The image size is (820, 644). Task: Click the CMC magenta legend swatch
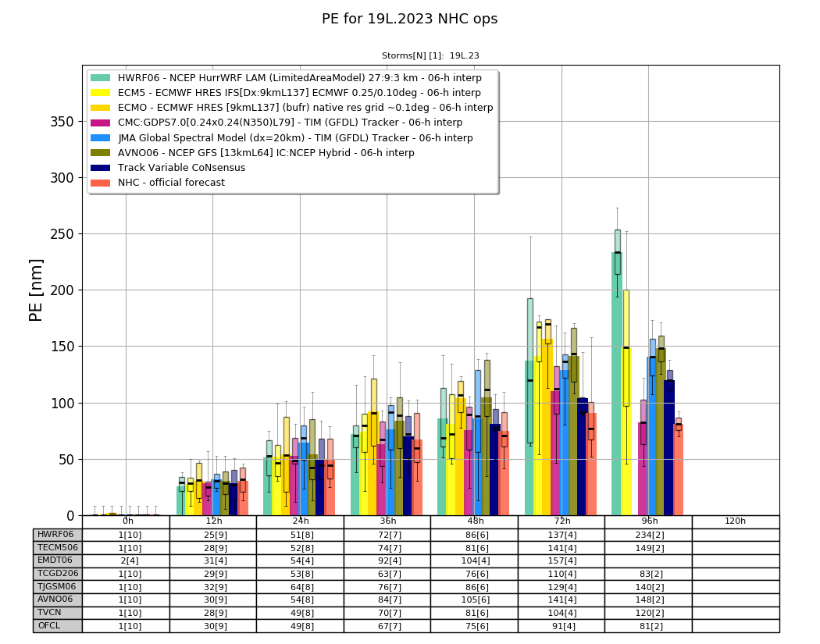(x=101, y=123)
